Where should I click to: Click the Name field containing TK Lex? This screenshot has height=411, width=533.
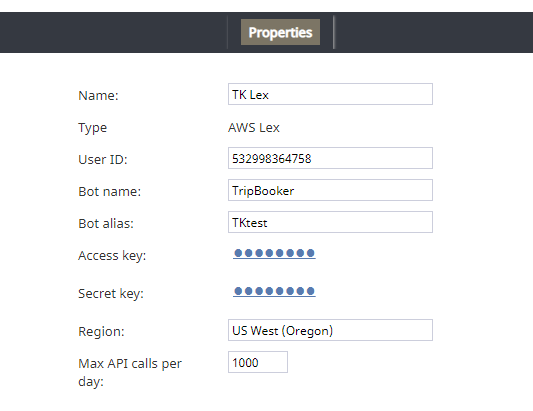tap(330, 94)
